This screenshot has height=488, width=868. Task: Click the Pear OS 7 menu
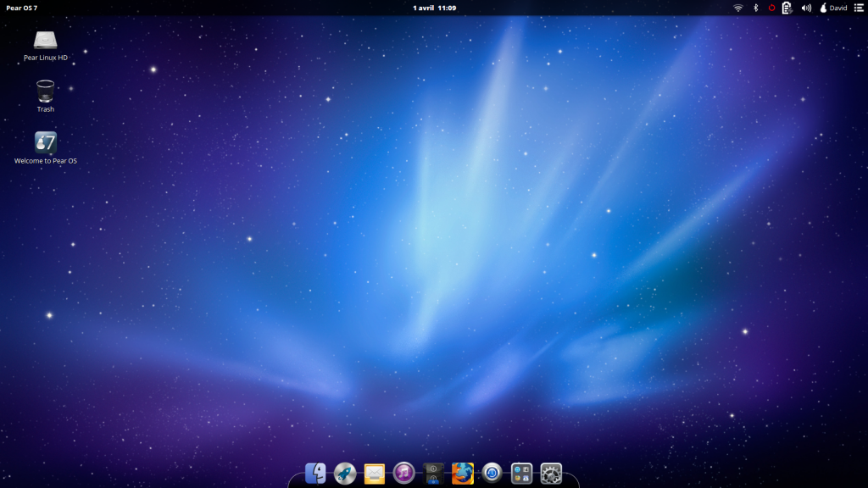(22, 8)
